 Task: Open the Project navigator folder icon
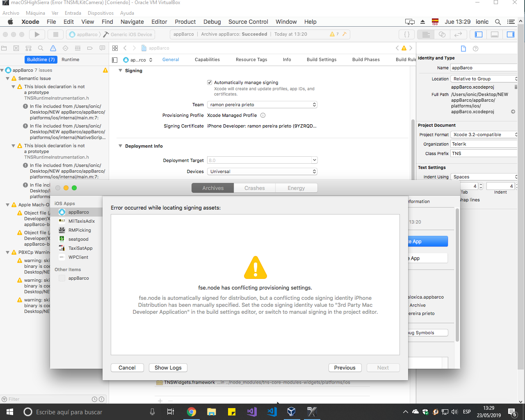4,48
